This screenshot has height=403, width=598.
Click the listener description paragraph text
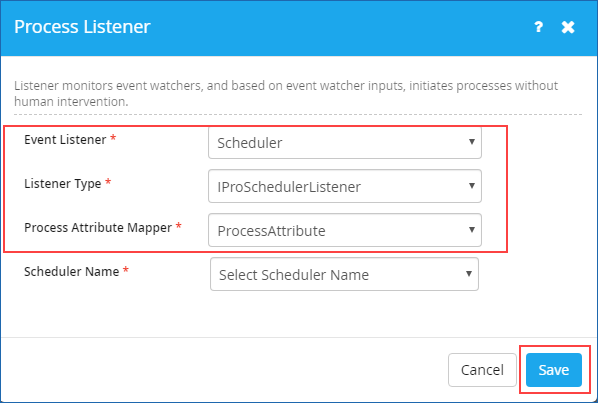pos(286,93)
